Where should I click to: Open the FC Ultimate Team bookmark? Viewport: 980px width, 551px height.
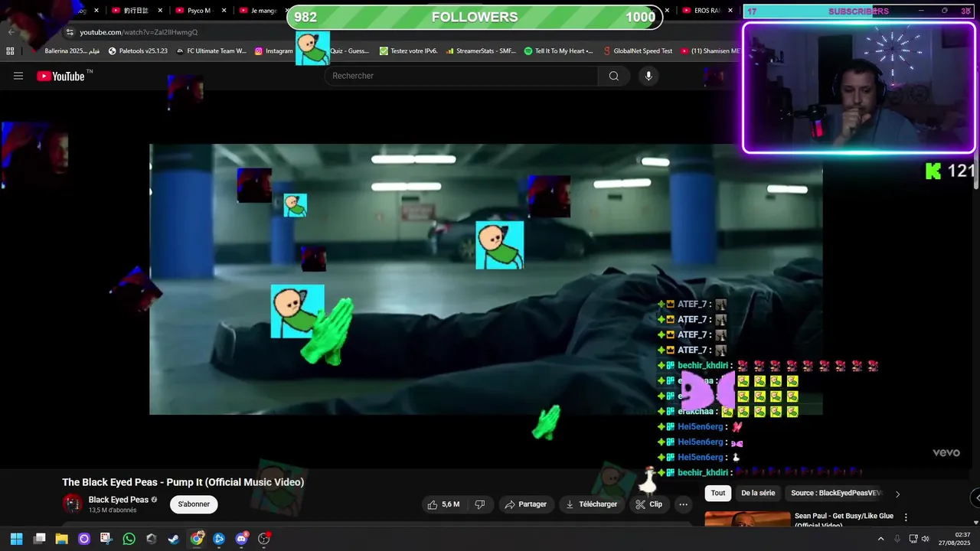click(x=211, y=51)
